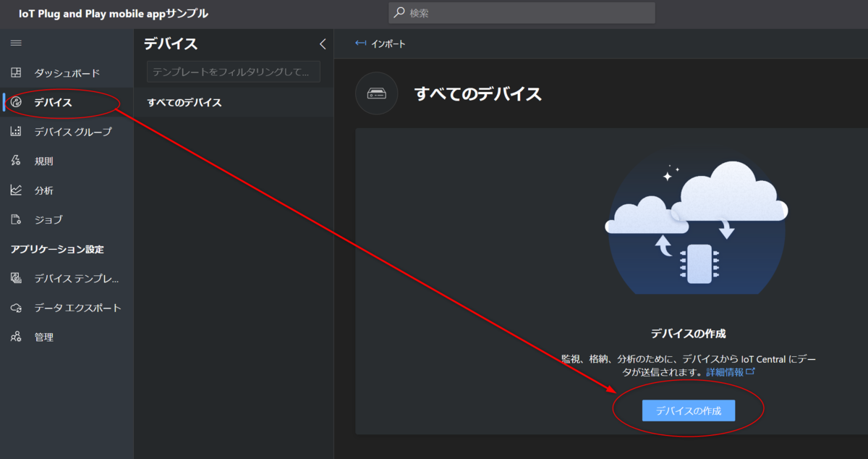The image size is (868, 459).
Task: Open the 管理 administration icon
Action: point(16,337)
